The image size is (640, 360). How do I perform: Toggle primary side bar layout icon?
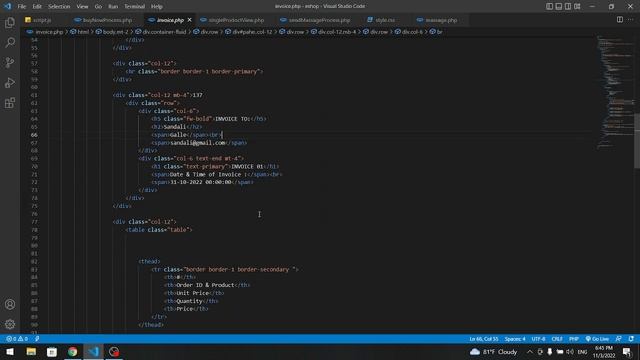click(x=549, y=6)
